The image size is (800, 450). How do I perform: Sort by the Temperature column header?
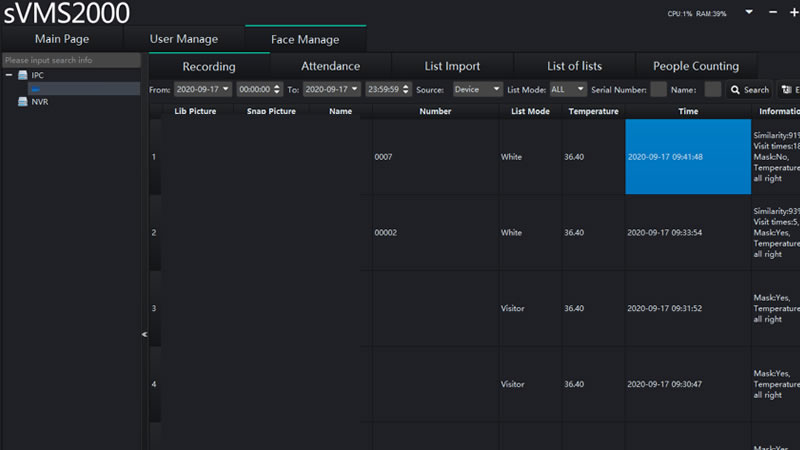pos(593,111)
